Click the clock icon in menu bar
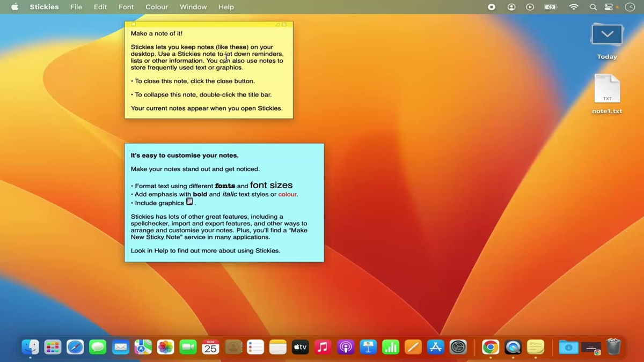This screenshot has width=644, height=362. (x=630, y=7)
